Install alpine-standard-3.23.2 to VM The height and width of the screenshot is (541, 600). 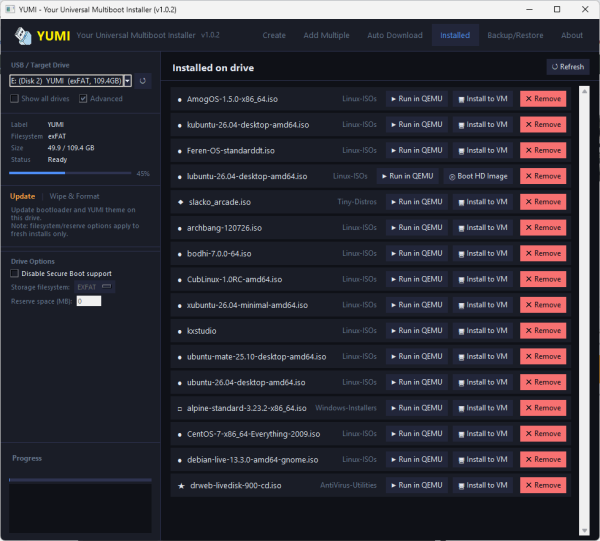(x=483, y=408)
